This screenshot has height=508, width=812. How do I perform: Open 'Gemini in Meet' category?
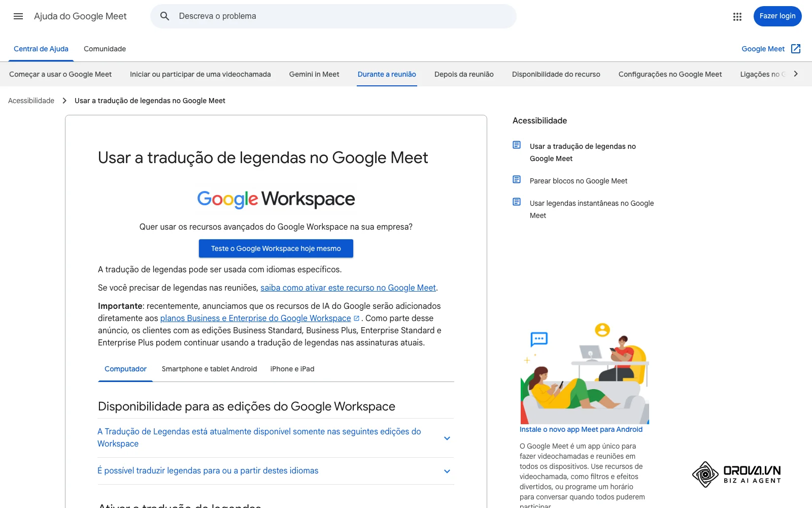tap(314, 74)
